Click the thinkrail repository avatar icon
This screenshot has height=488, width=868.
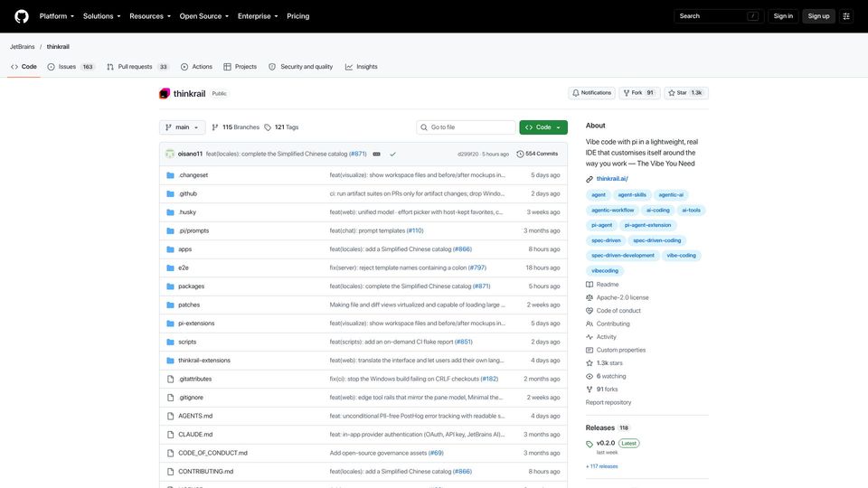click(x=165, y=93)
